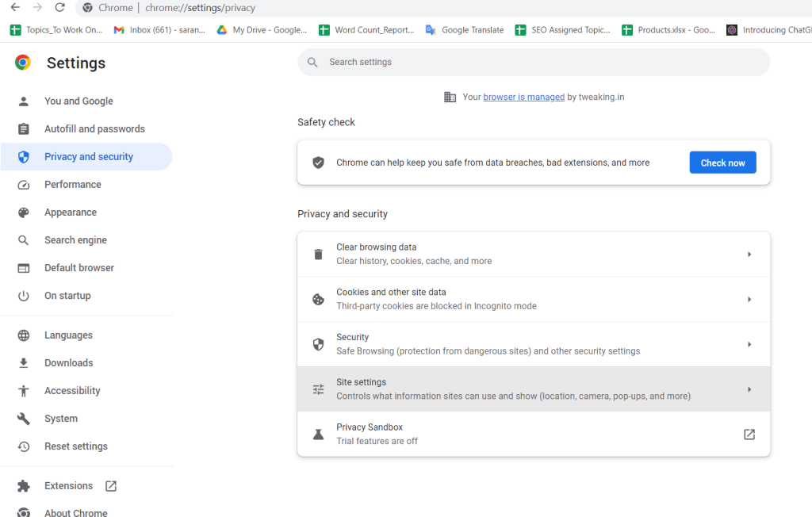Expand the Site settings row arrow
Viewport: 812px width, 517px height.
(x=749, y=389)
